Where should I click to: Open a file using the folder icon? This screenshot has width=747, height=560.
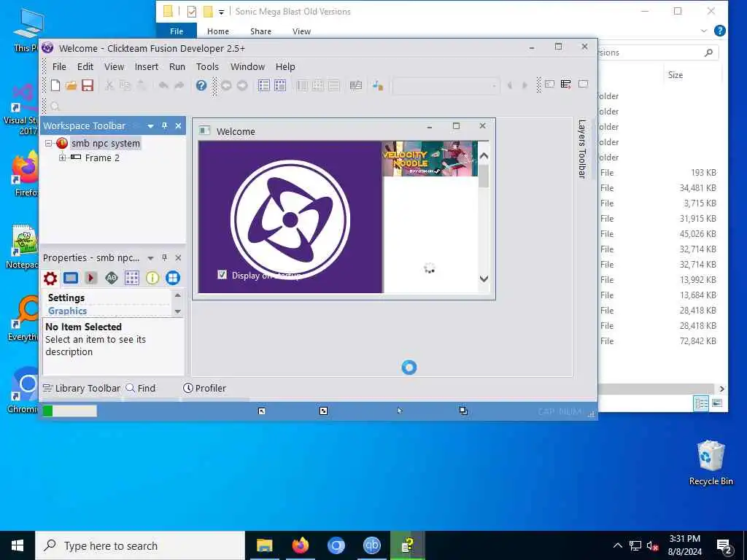click(x=71, y=85)
